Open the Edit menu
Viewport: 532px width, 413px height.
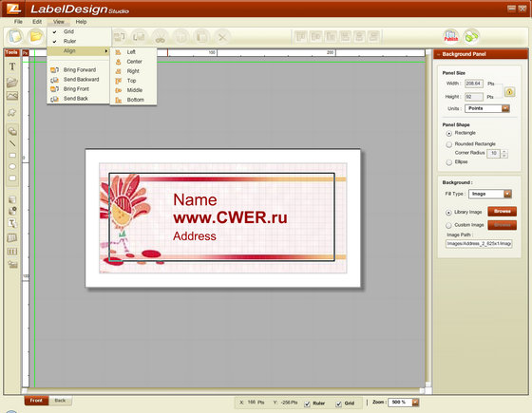point(37,22)
